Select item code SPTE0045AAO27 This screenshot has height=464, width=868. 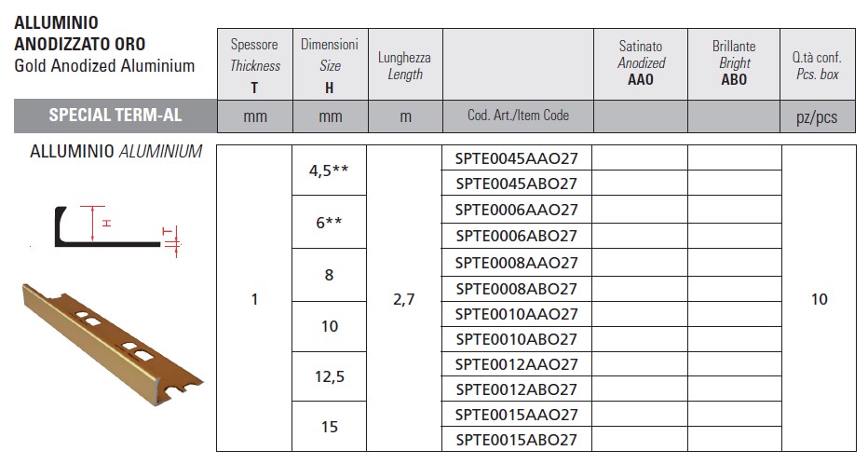[517, 158]
